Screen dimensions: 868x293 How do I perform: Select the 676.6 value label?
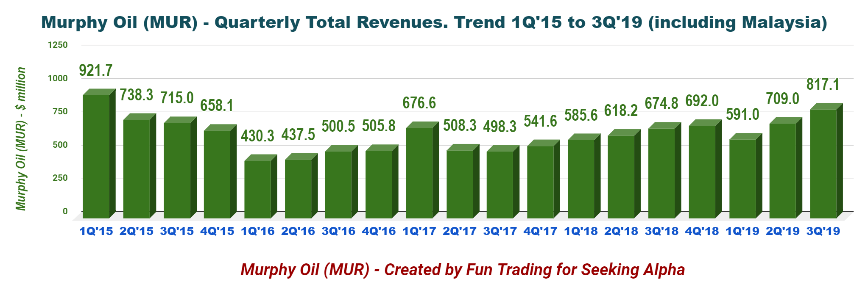coord(419,103)
